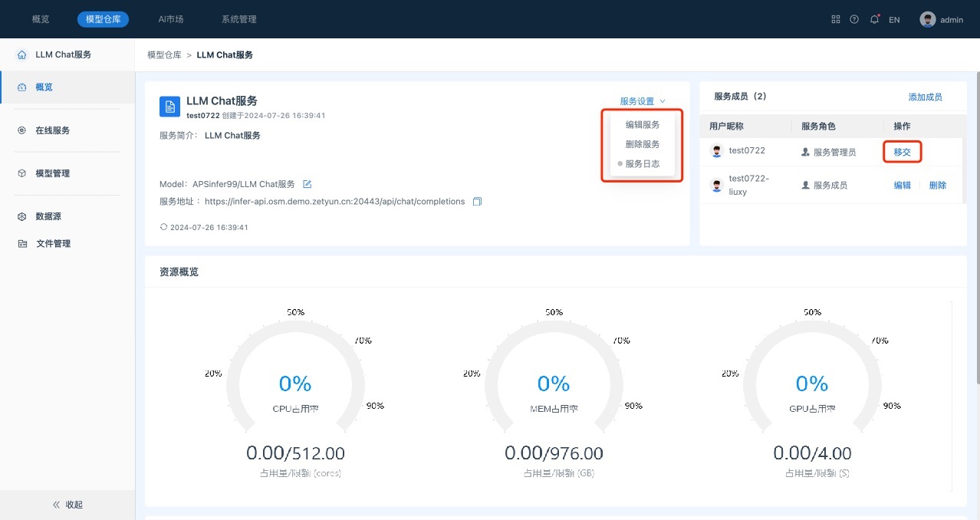The width and height of the screenshot is (980, 520).
Task: Click 添加成员 to add a member
Action: [925, 97]
